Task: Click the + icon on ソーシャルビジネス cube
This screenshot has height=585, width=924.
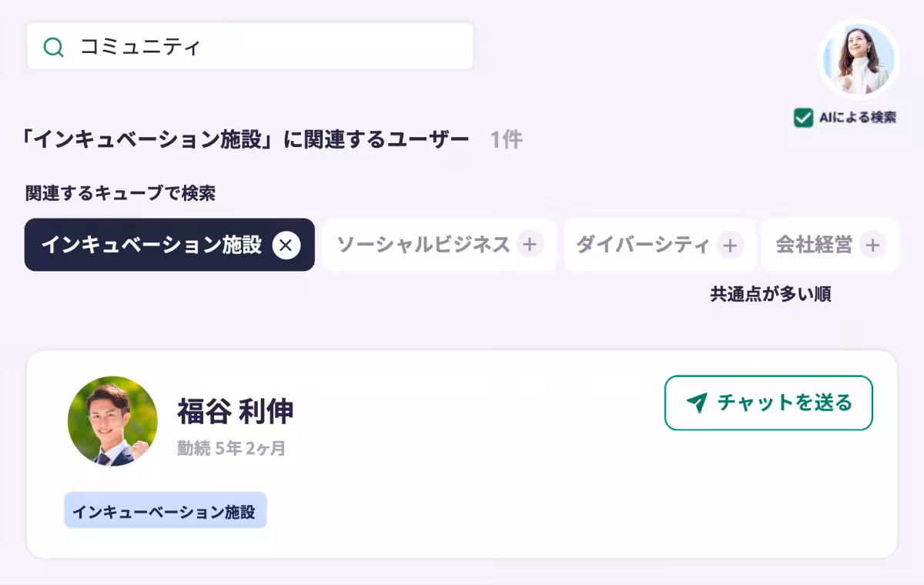Action: click(531, 245)
